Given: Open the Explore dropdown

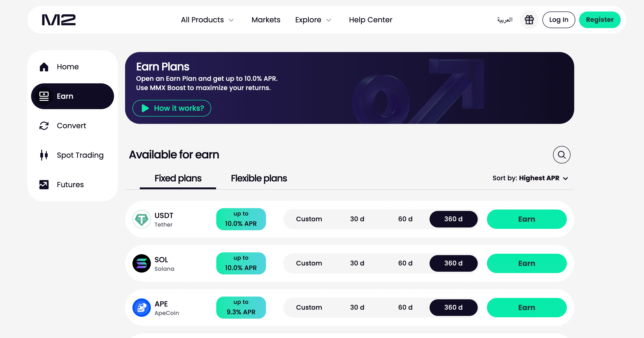Looking at the screenshot, I should pos(313,20).
